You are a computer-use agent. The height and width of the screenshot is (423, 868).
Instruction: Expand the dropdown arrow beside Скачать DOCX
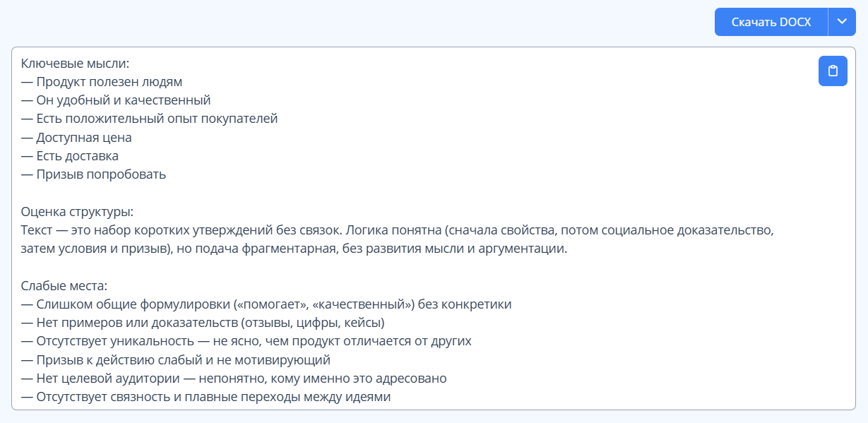coord(841,22)
